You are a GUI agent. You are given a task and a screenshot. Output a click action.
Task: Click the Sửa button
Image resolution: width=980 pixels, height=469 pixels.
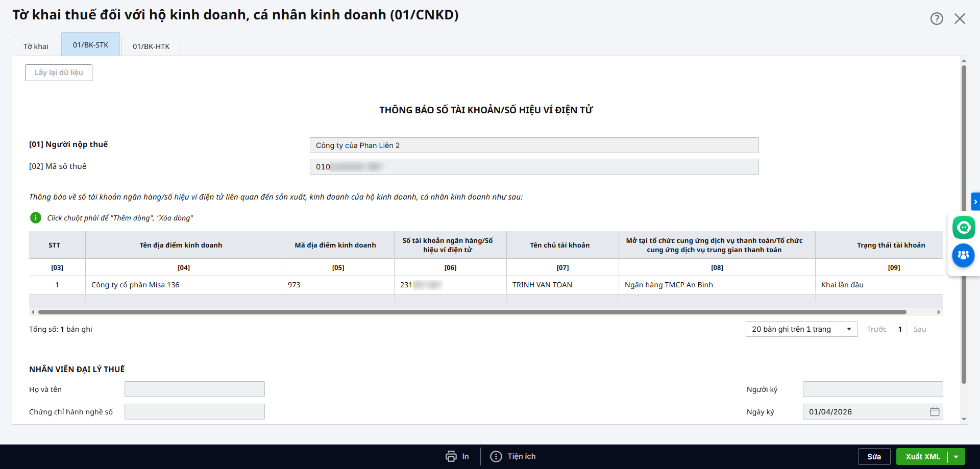pos(874,457)
